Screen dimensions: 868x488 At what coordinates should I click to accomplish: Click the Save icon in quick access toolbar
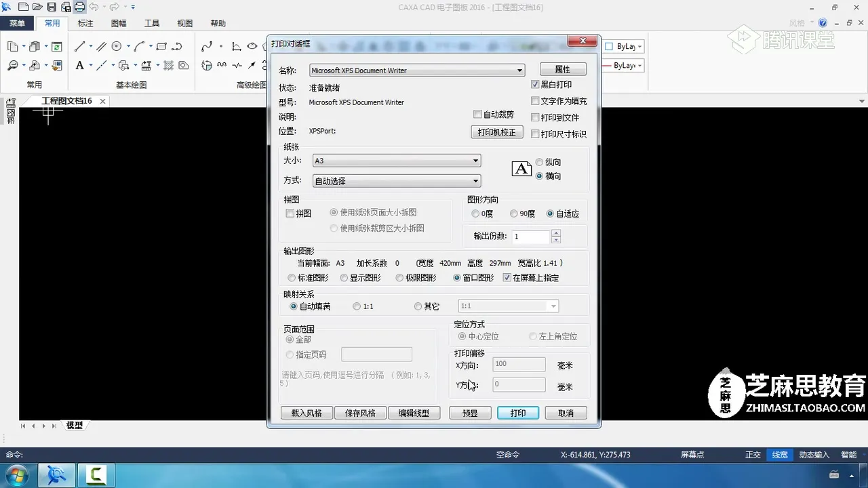pos(51,6)
